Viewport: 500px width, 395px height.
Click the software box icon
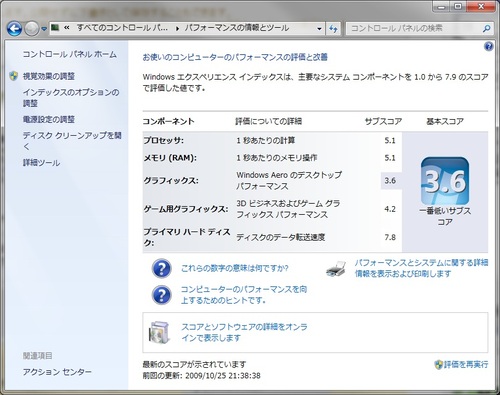159,332
